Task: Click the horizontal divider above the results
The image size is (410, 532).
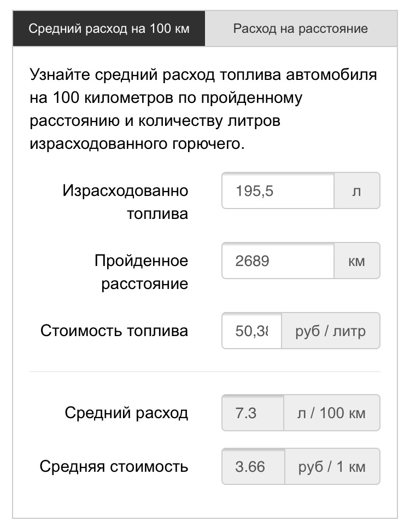Action: click(204, 372)
